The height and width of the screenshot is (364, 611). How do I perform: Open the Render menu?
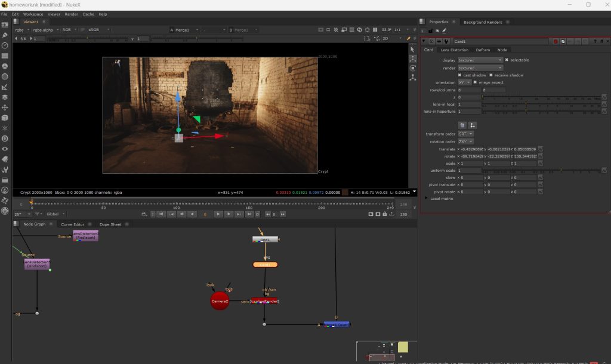pyautogui.click(x=71, y=14)
